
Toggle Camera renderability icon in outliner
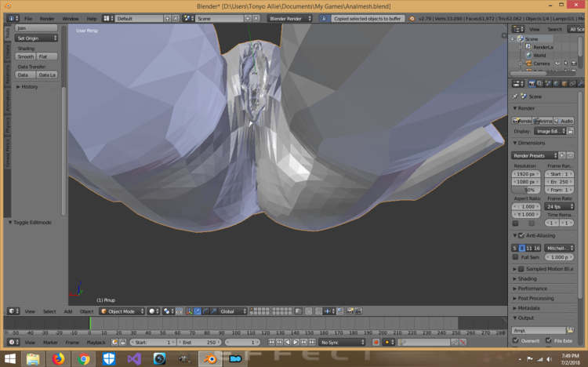(x=574, y=64)
